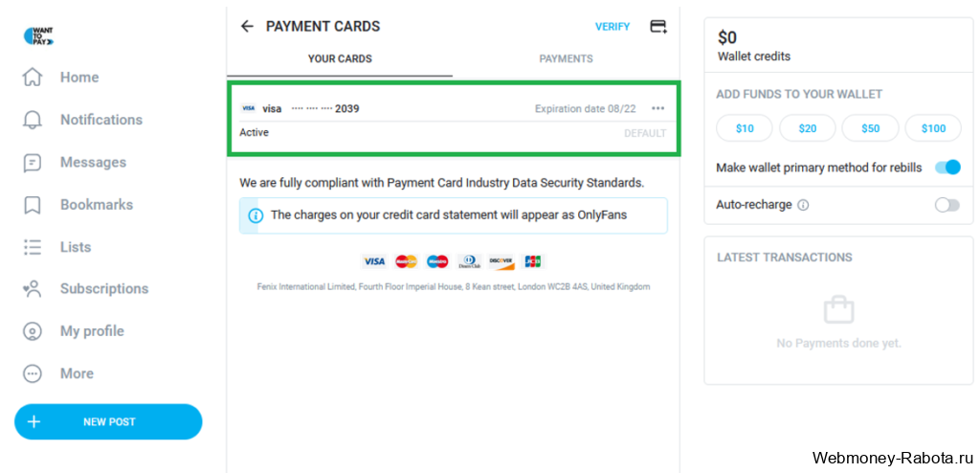
Task: Click the Verify link
Action: click(612, 27)
